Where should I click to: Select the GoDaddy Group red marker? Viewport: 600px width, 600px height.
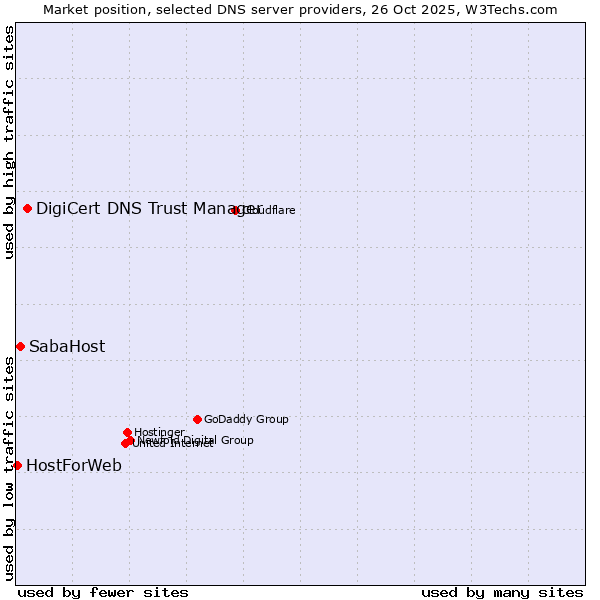(x=197, y=419)
